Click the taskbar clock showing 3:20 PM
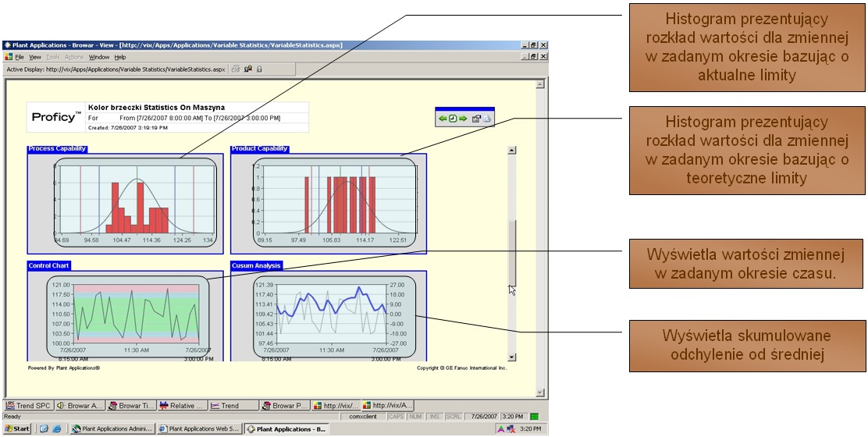 (530, 428)
